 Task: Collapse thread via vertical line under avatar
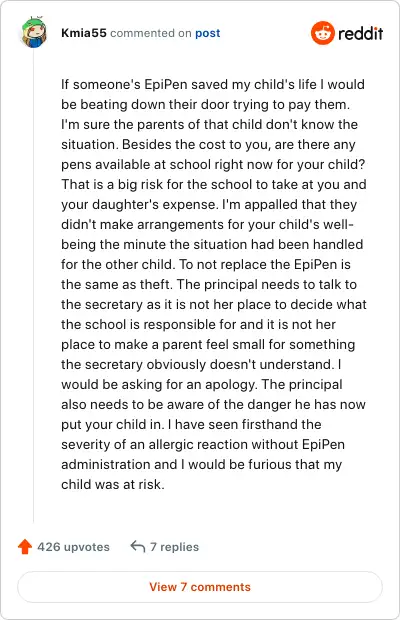click(34, 285)
